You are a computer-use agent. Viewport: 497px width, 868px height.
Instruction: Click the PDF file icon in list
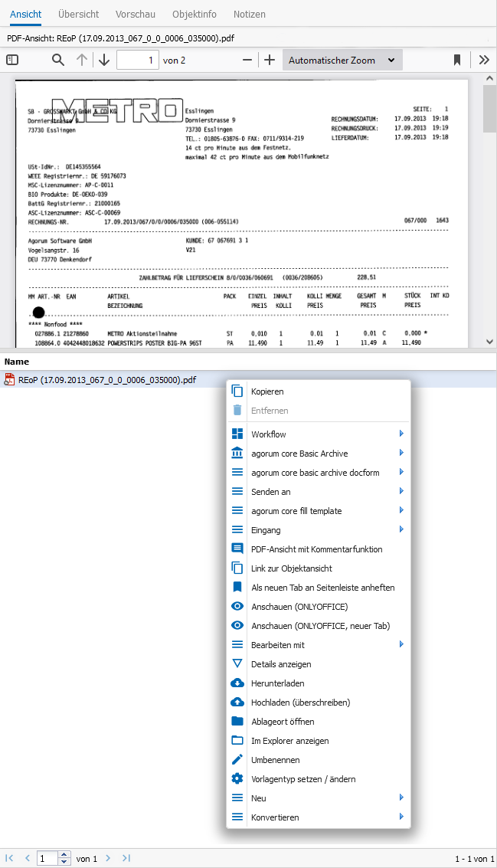(x=9, y=380)
